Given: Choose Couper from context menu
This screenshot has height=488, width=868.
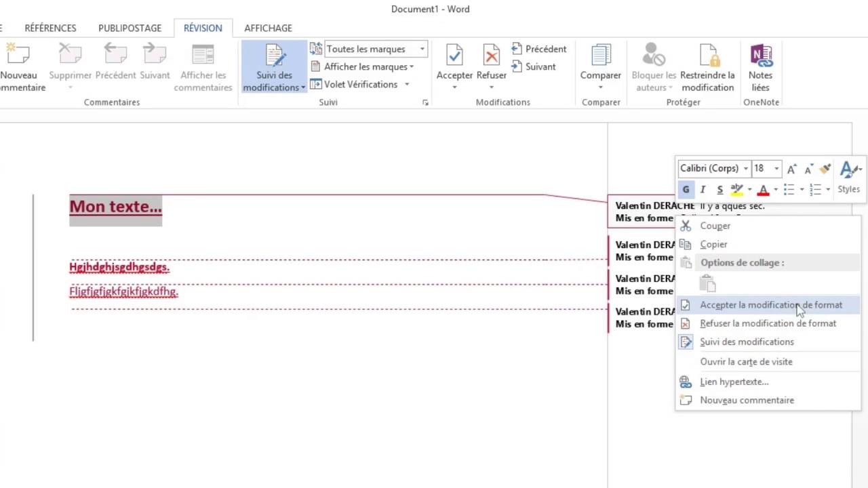Looking at the screenshot, I should [x=768, y=226].
